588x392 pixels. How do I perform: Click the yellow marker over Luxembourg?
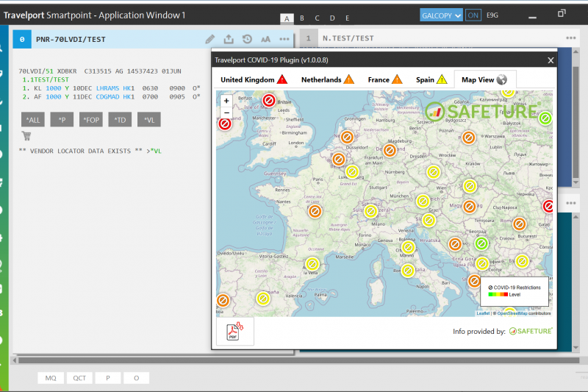352,172
